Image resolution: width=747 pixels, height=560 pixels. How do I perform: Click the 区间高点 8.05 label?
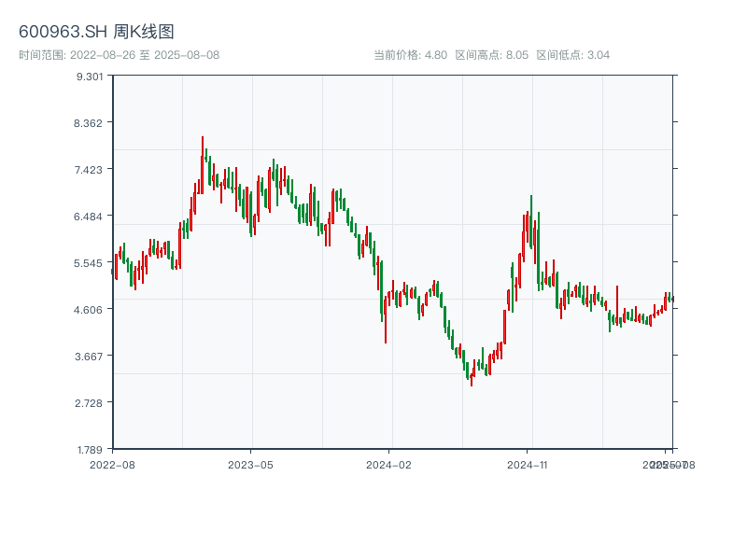[x=492, y=55]
